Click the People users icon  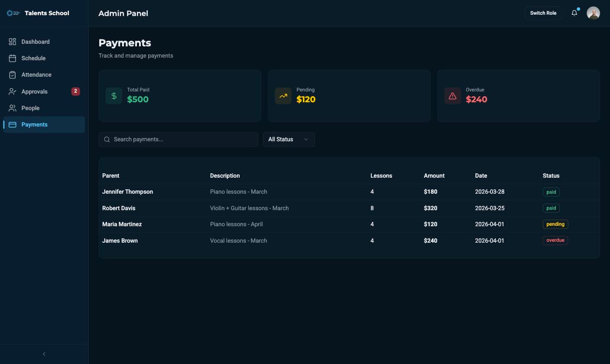click(13, 108)
